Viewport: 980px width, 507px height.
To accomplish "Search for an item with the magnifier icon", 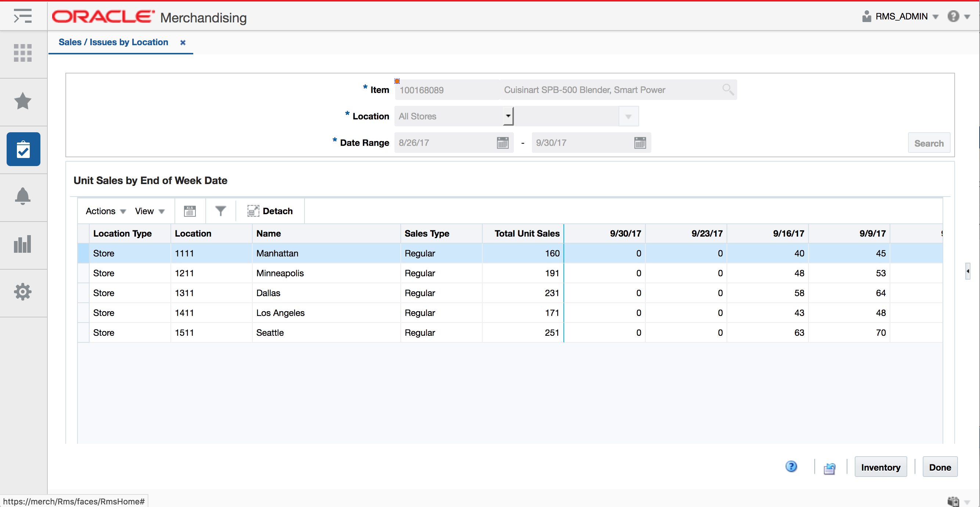I will (x=728, y=89).
